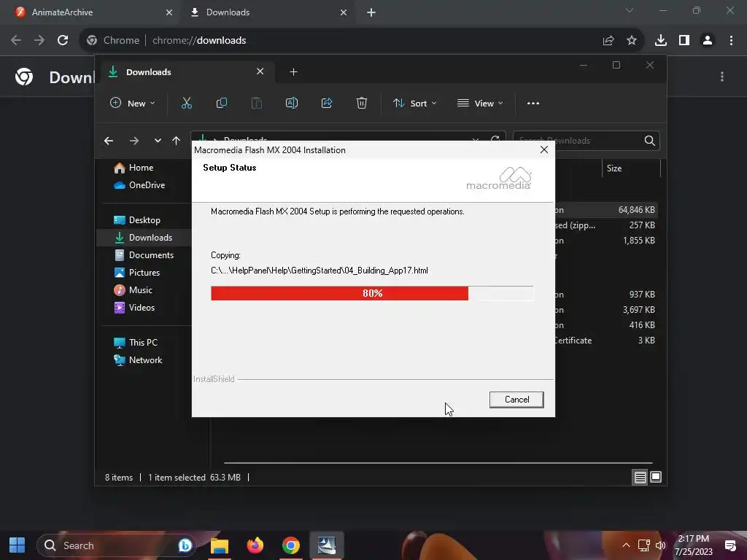Select the Certificate file sized 3 KB
747x560 pixels.
coord(606,341)
